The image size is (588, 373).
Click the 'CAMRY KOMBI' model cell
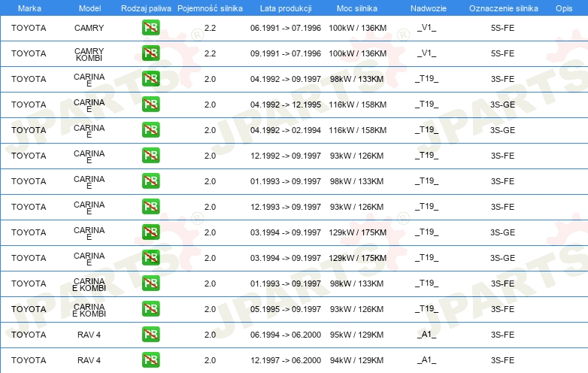click(x=89, y=54)
